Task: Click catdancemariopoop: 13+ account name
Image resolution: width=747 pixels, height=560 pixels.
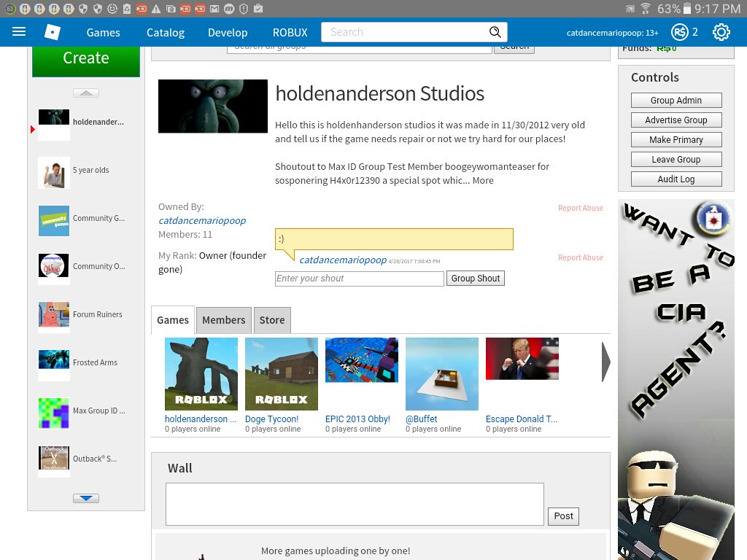Action: tap(612, 33)
